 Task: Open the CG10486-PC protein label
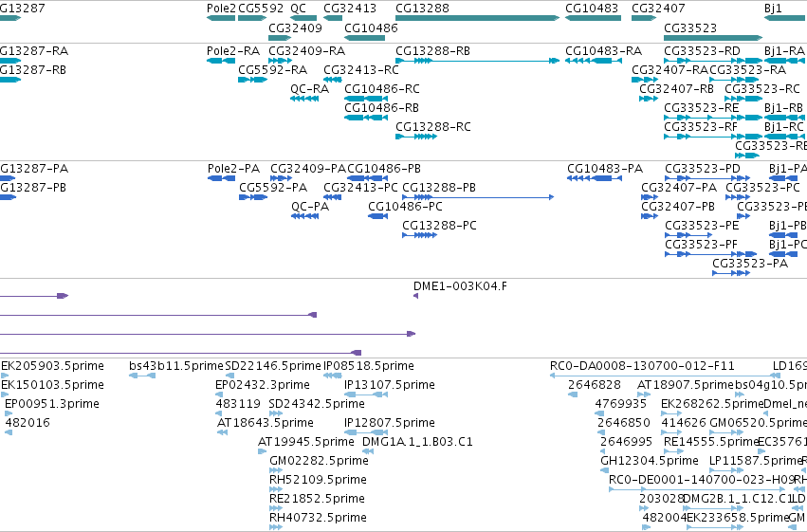pyautogui.click(x=405, y=207)
